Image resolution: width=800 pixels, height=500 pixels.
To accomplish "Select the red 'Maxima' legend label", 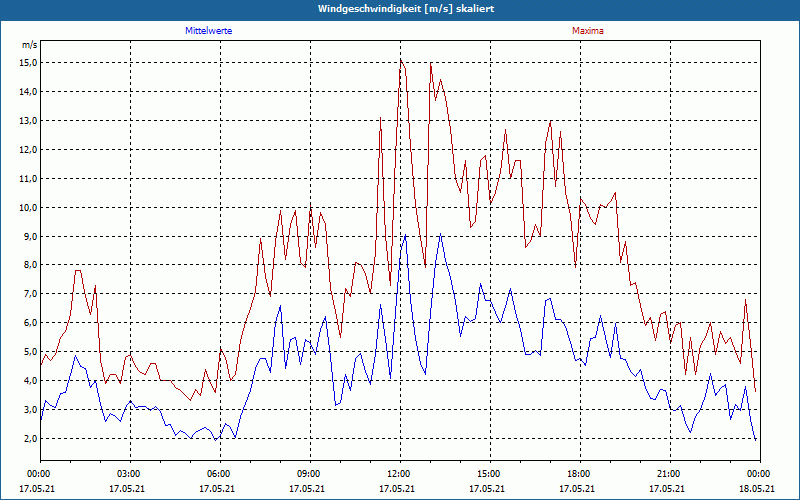I will pyautogui.click(x=588, y=31).
